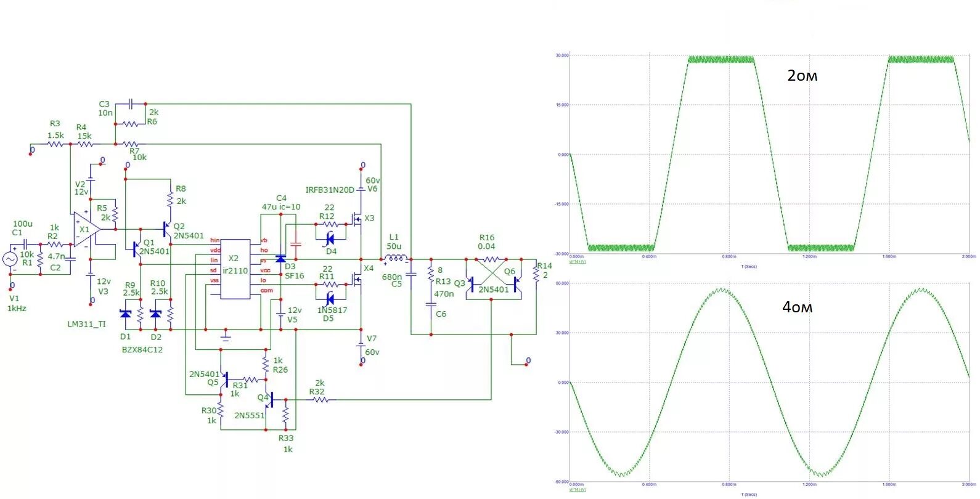Image resolution: width=980 pixels, height=499 pixels.
Task: Click the Q4 2N5551 transistor symbol
Action: tap(269, 400)
